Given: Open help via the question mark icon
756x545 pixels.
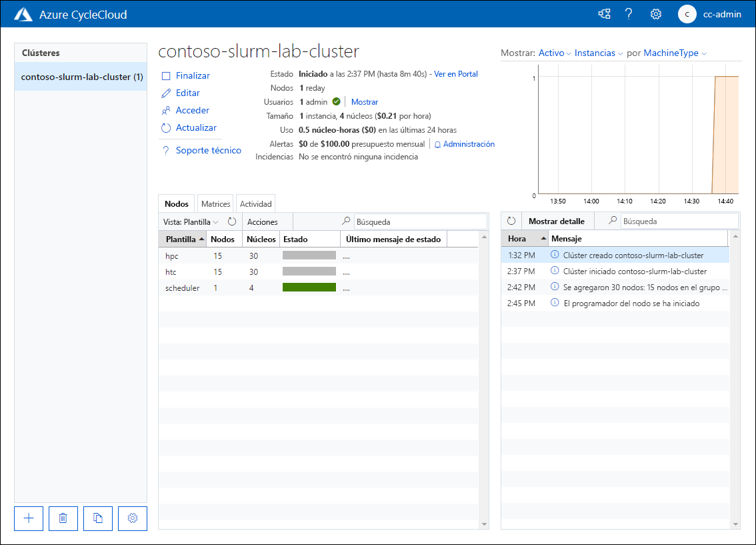Looking at the screenshot, I should (629, 13).
